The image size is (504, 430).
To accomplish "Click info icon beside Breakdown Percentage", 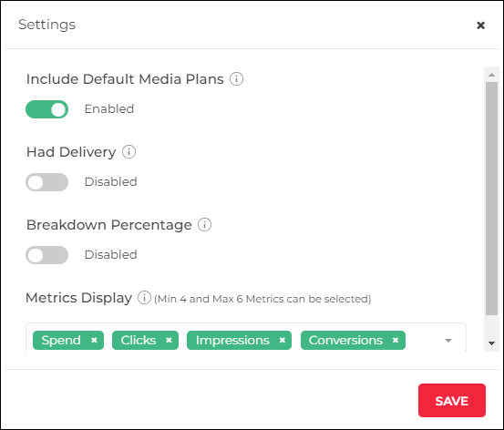I will pos(204,225).
